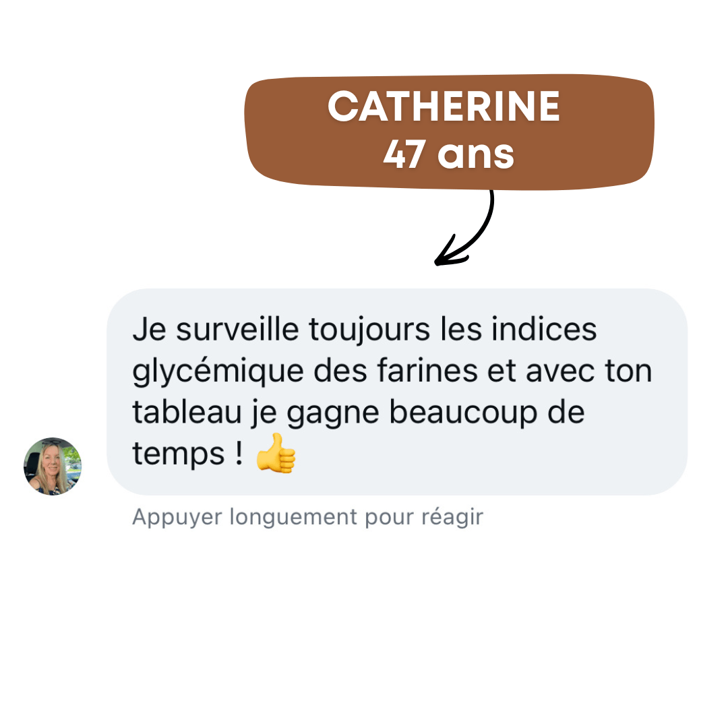The width and height of the screenshot is (728, 728).
Task: Open the sender's profile photo avatar
Action: [53, 466]
